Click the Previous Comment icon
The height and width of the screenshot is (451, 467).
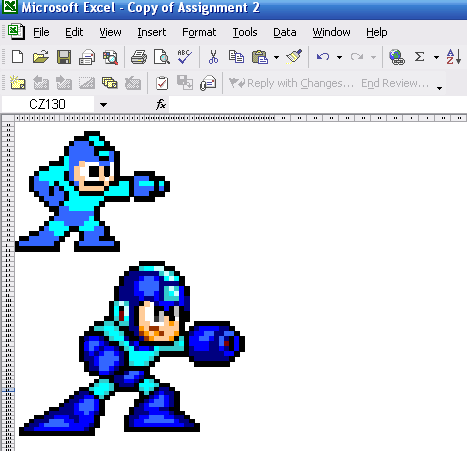tap(41, 83)
